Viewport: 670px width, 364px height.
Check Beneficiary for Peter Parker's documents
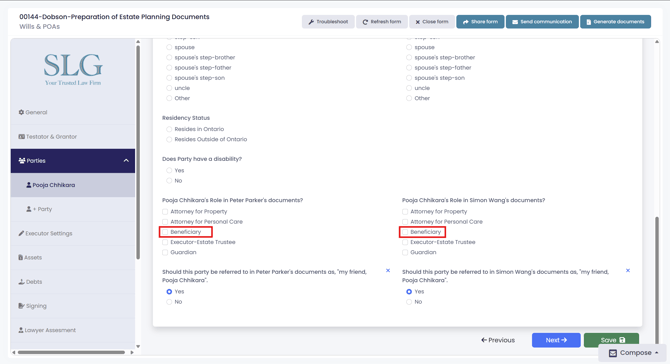point(165,232)
